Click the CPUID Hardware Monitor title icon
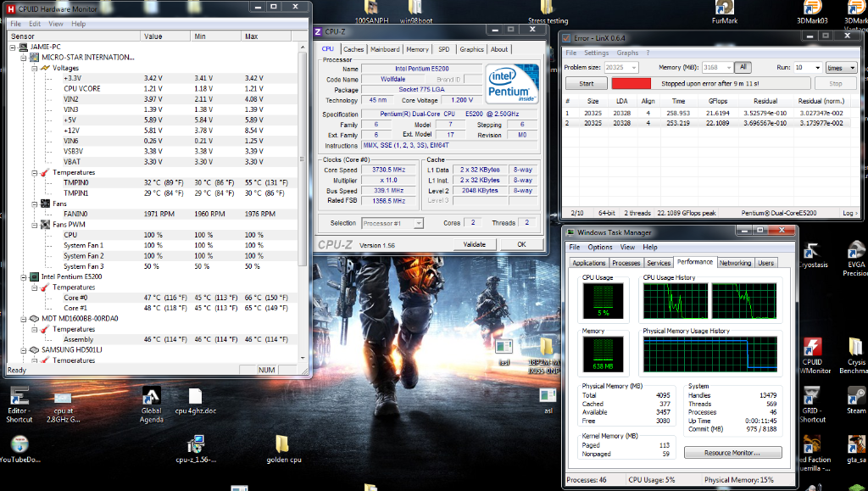The height and width of the screenshot is (491, 868). [10, 8]
